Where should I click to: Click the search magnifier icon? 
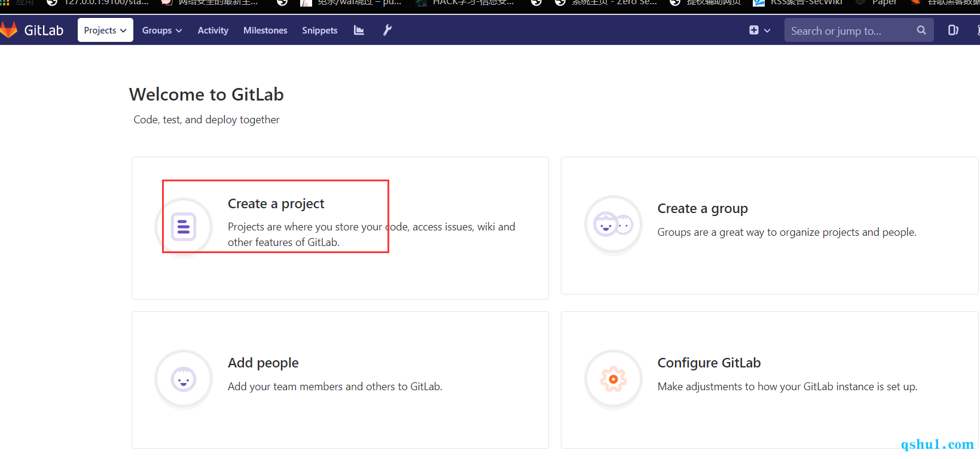(x=921, y=30)
